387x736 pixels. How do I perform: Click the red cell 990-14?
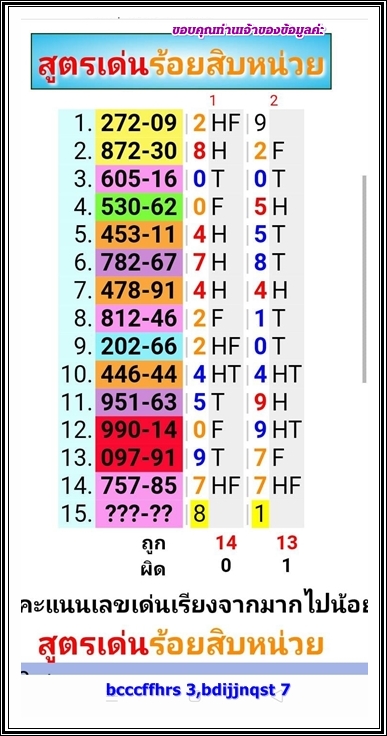[x=139, y=430]
